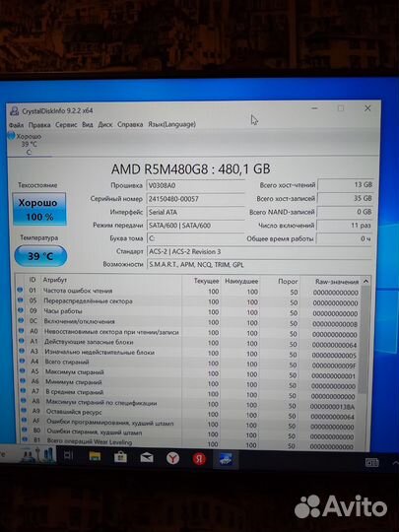
Task: Click the Возможности field S.M.A.R.T., APM, NCQ
Action: [259, 265]
